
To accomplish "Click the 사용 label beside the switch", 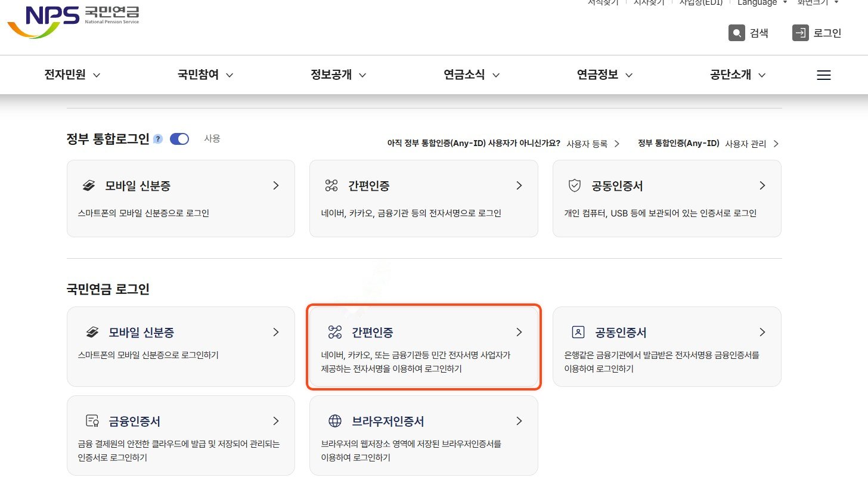I will pos(212,138).
